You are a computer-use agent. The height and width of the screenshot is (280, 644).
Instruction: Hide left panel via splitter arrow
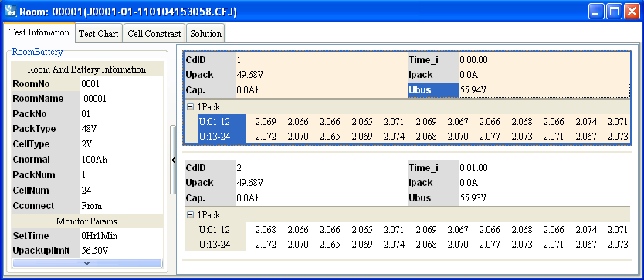pos(173,160)
